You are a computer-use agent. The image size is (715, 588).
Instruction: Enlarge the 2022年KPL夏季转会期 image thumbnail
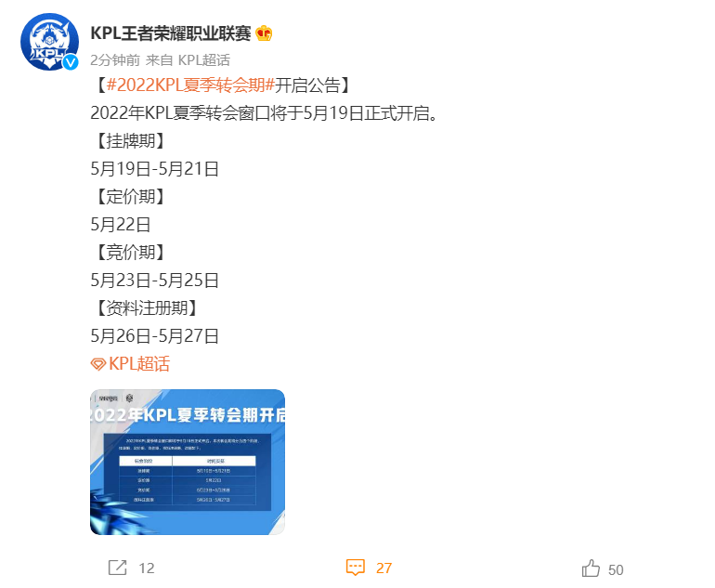pos(188,462)
